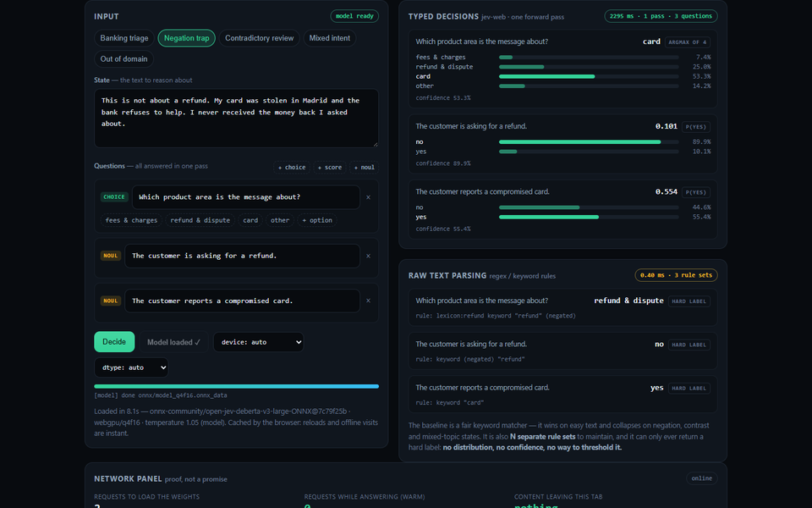Pick the Mixed intent preset

(329, 38)
